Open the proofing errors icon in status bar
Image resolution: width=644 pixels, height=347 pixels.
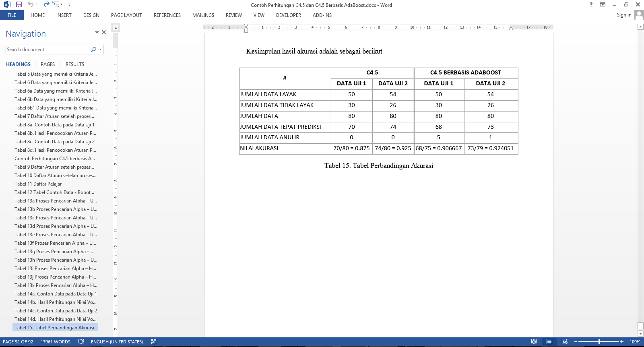[x=81, y=342]
